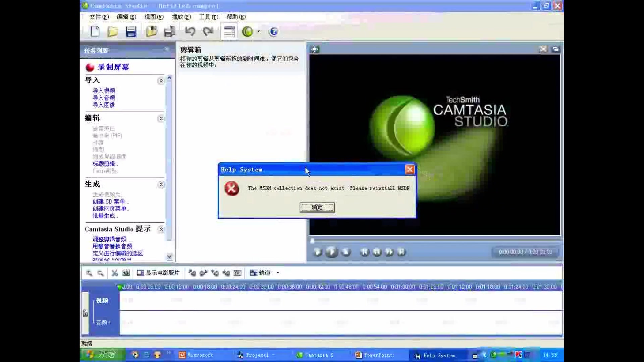Click the Save icon in the main toolbar
This screenshot has height=362, width=644.
click(131, 31)
